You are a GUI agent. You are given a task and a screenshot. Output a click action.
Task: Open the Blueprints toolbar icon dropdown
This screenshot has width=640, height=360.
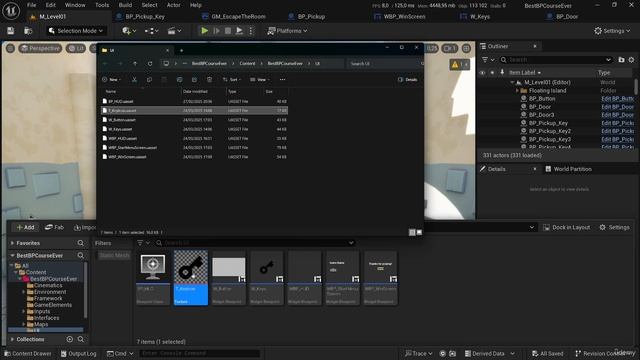tap(151, 31)
